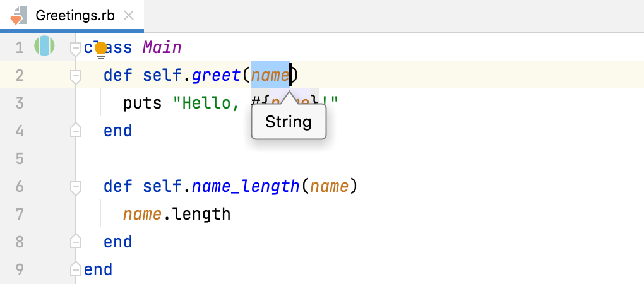The height and width of the screenshot is (284, 644).
Task: Click the name parameter in name_length definition
Action: click(x=330, y=187)
